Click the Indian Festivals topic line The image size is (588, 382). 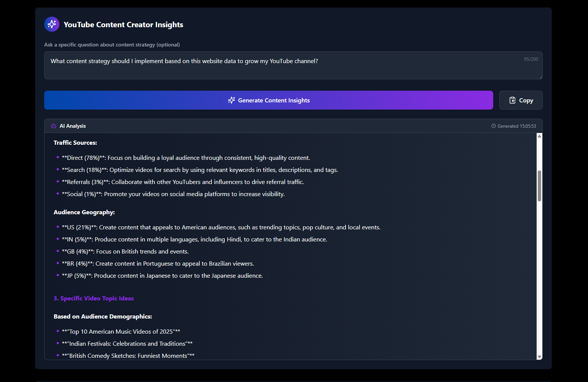click(127, 344)
